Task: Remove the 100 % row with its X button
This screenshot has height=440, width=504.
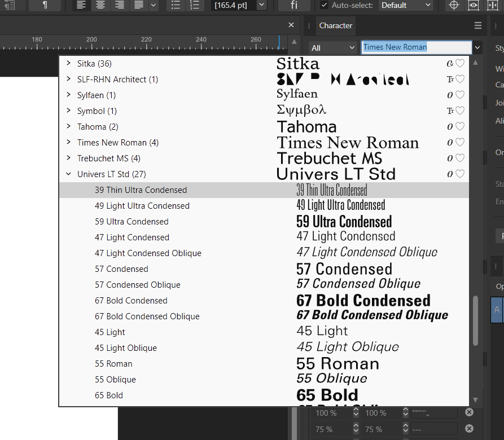Action: 469,412
